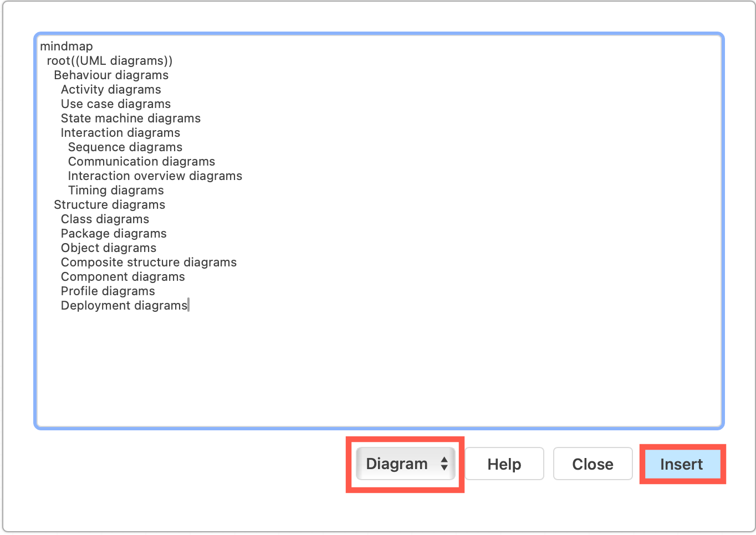Click the Close button
The image size is (756, 535).
(x=592, y=464)
